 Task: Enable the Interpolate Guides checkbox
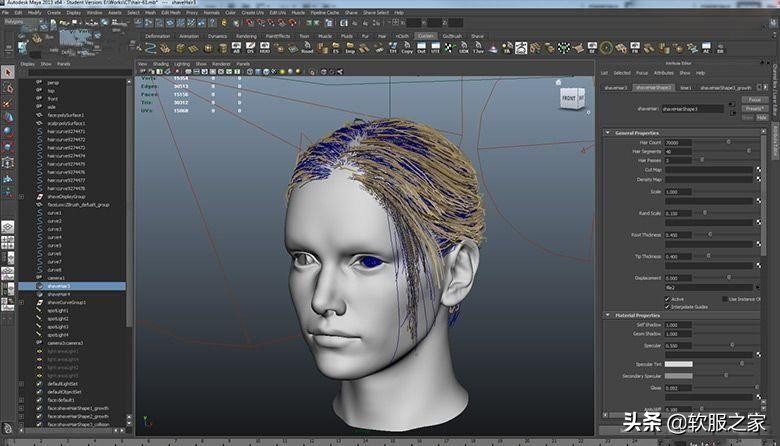coord(668,307)
